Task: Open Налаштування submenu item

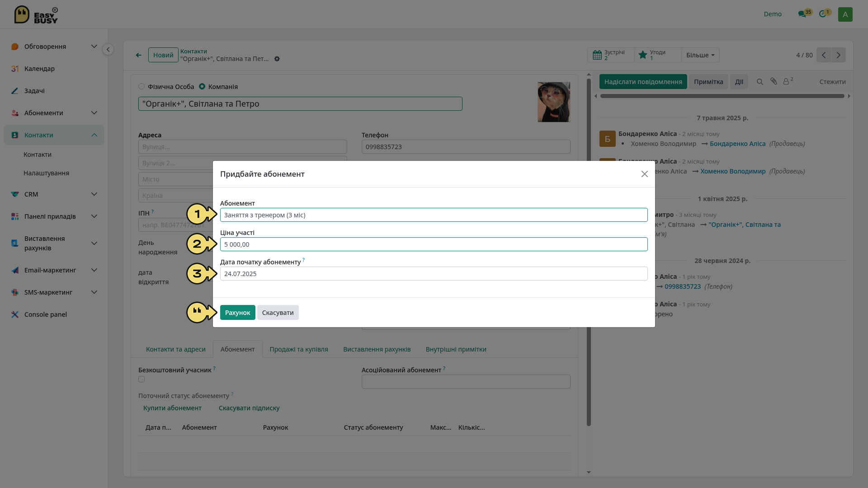Action: point(46,173)
